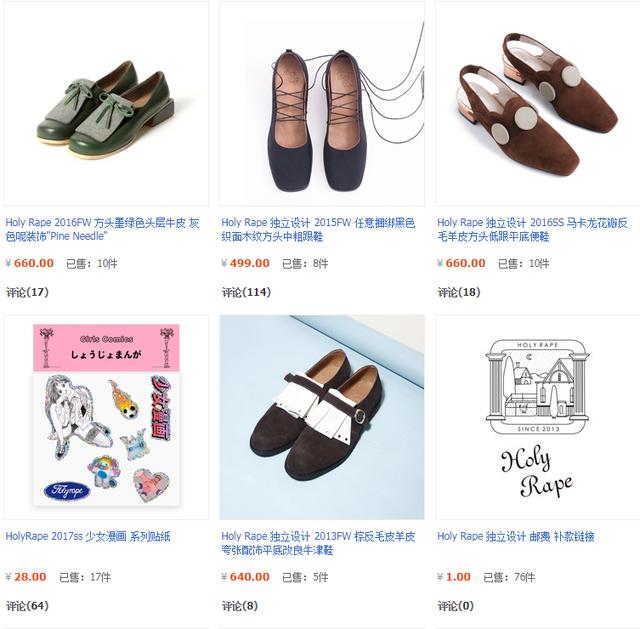Open the green Pine Needle loafers thumbnail
This screenshot has width=640, height=629.
pos(106,104)
